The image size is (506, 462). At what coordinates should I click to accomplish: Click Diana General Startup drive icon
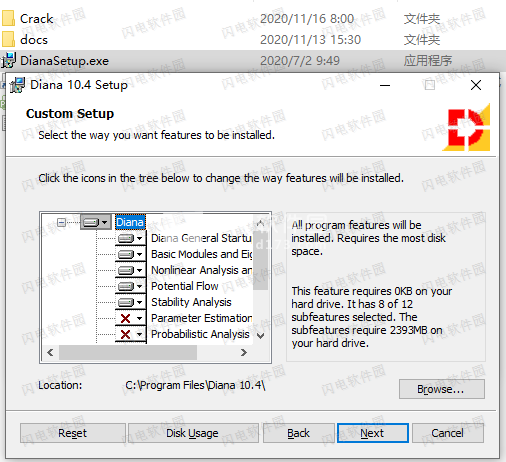point(130,238)
